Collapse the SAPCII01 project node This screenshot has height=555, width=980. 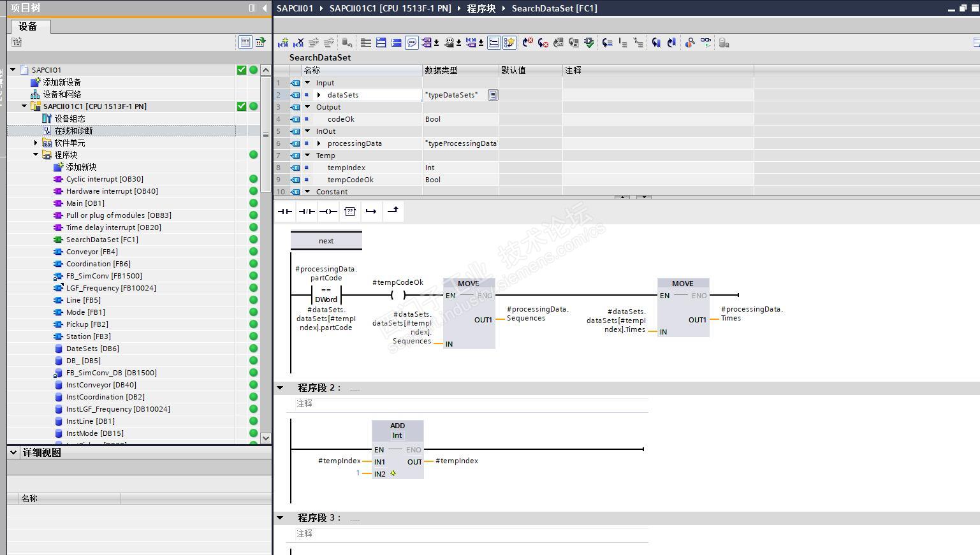pos(13,70)
